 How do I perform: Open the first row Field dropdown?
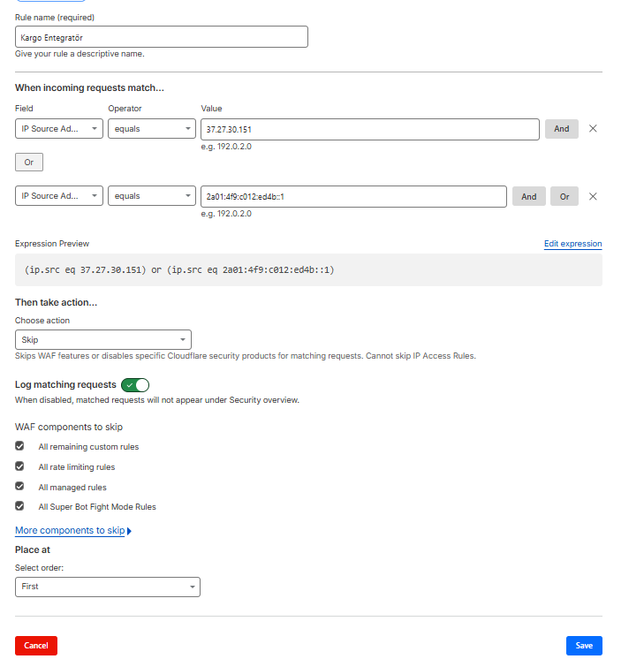pyautogui.click(x=59, y=129)
